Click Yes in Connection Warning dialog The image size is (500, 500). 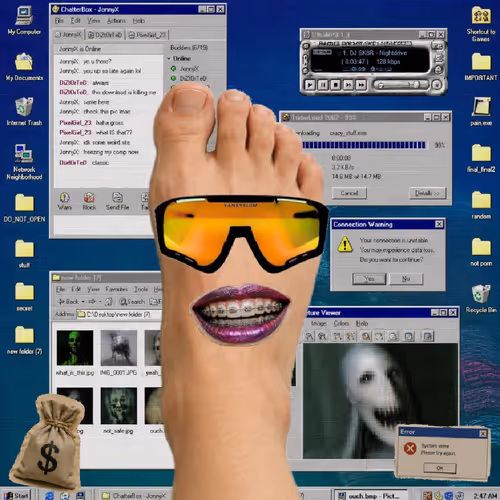(x=369, y=279)
